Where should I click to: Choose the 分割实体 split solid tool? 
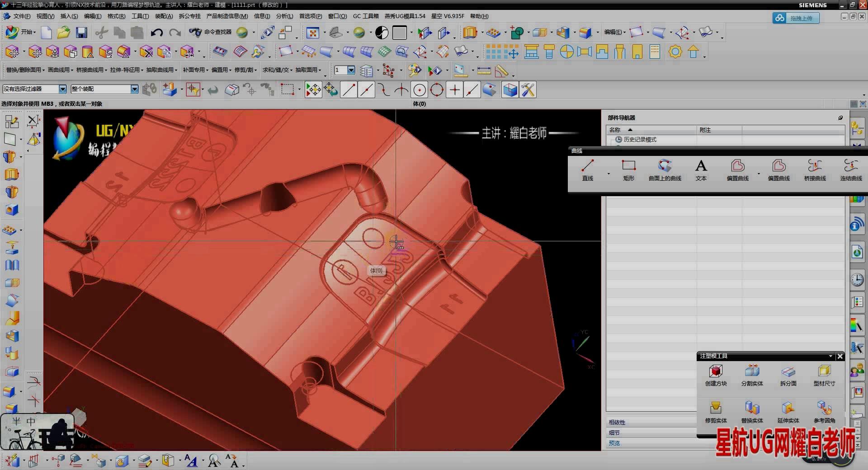click(752, 375)
